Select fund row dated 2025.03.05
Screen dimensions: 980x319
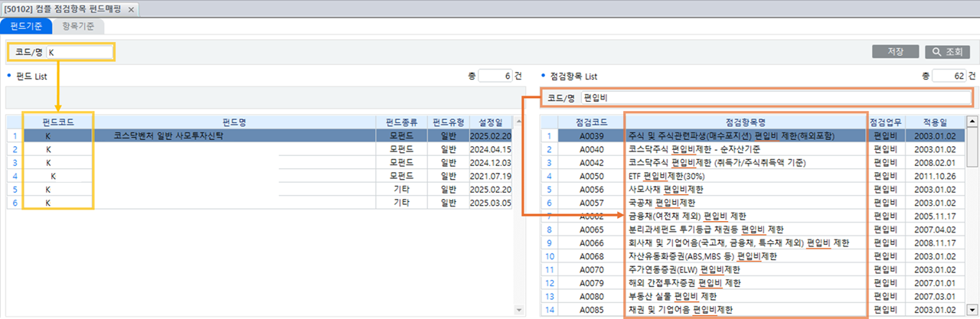(259, 203)
